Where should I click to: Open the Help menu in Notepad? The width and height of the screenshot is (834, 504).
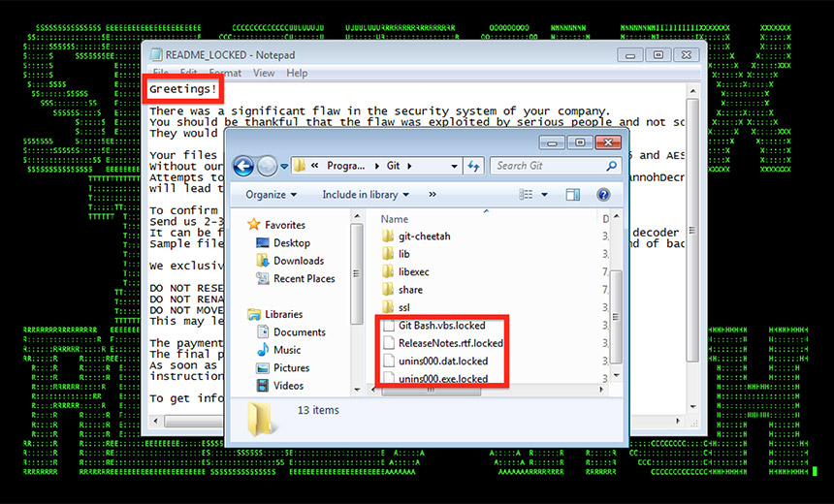297,73
